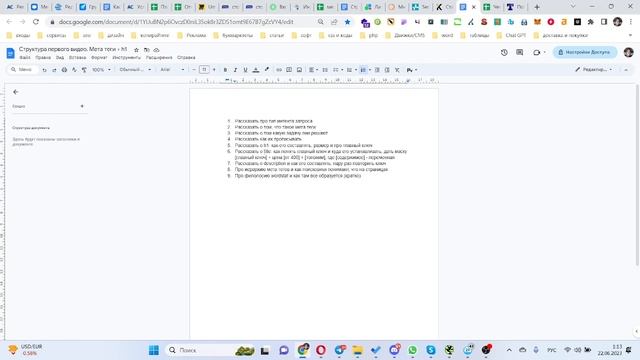Redo the last undone action

pyautogui.click(x=54, y=70)
